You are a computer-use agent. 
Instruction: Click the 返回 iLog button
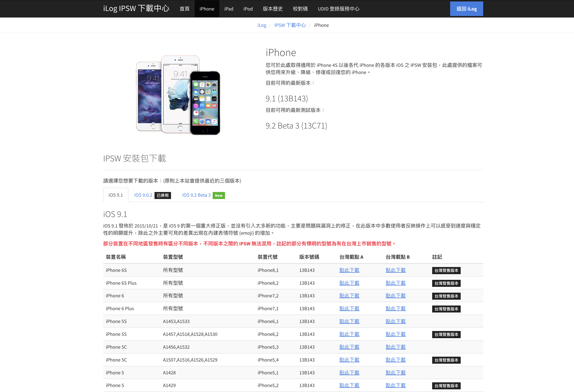click(466, 9)
